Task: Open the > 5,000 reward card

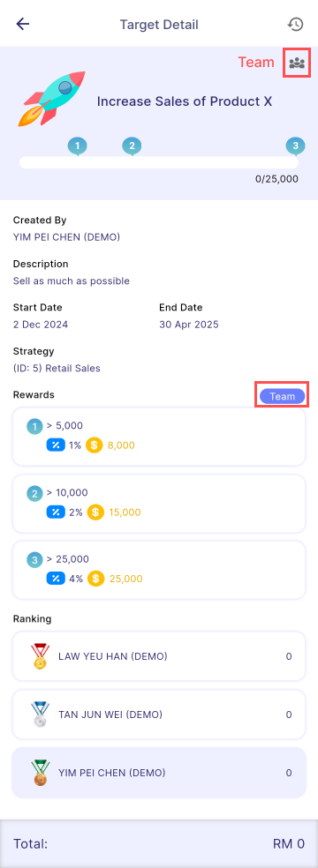Action: click(159, 437)
